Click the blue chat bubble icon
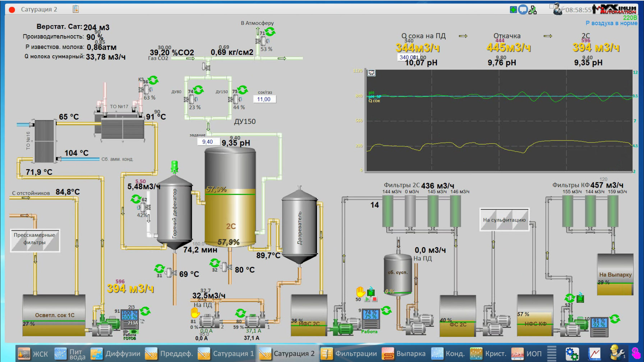The width and height of the screenshot is (644, 362). click(x=523, y=10)
